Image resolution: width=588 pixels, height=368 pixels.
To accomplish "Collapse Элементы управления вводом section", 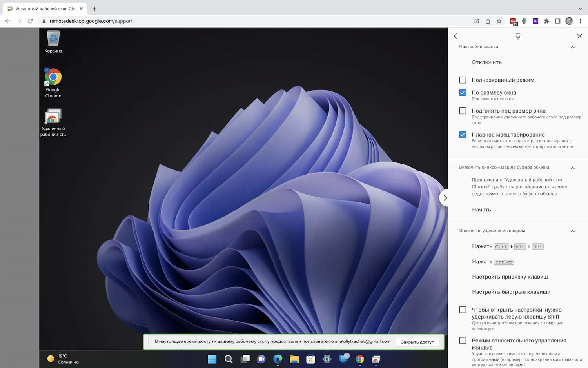I will pyautogui.click(x=572, y=231).
